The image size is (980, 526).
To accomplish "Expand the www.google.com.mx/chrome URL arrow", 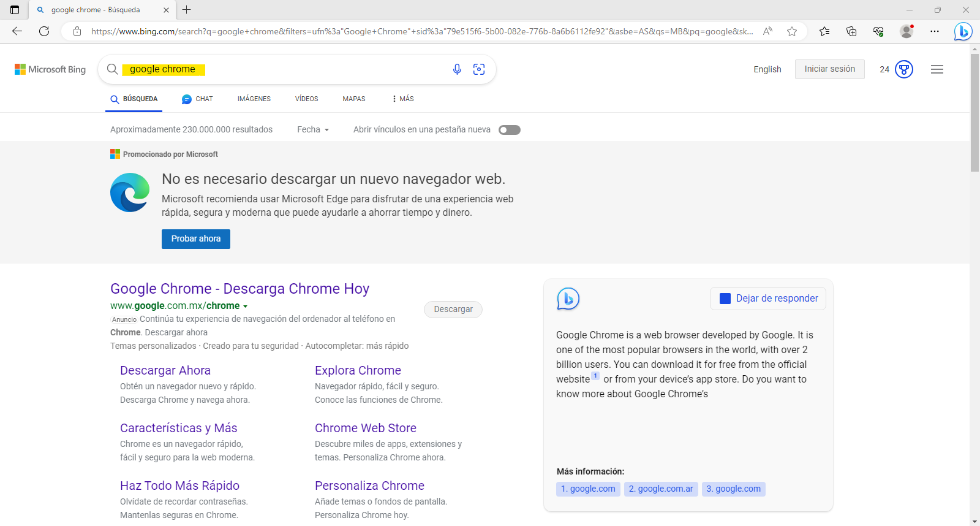I will 245,306.
